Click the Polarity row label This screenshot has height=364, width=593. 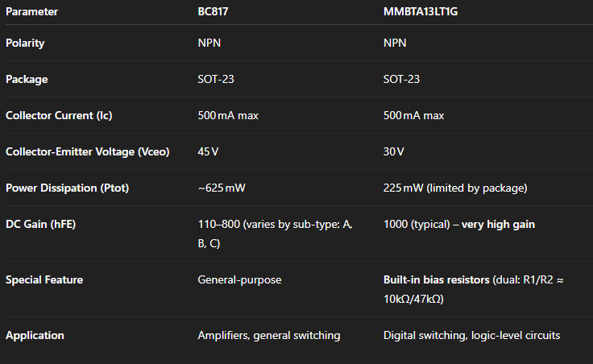pyautogui.click(x=25, y=43)
